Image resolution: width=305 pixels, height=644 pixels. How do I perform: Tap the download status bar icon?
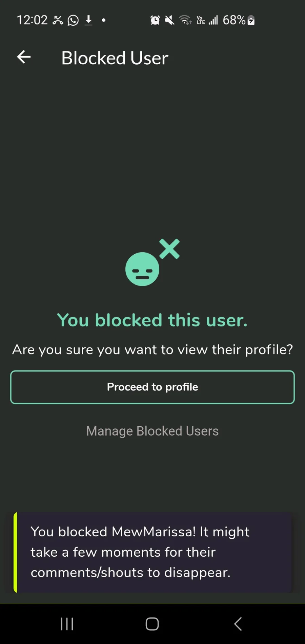(88, 20)
